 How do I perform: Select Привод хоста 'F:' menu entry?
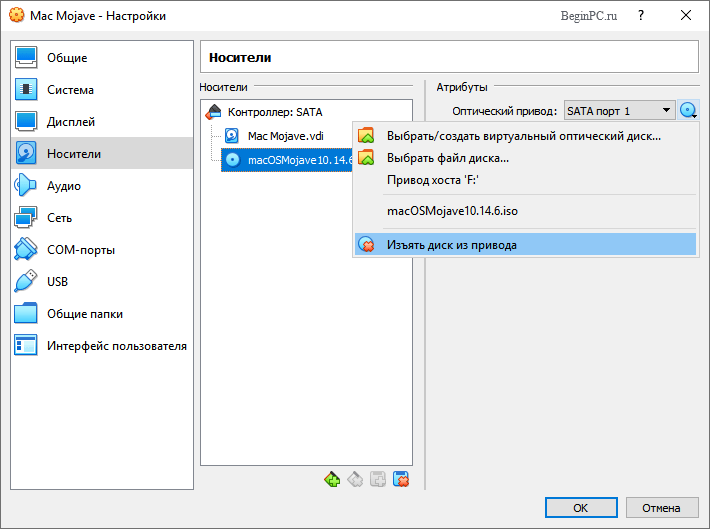point(525,180)
